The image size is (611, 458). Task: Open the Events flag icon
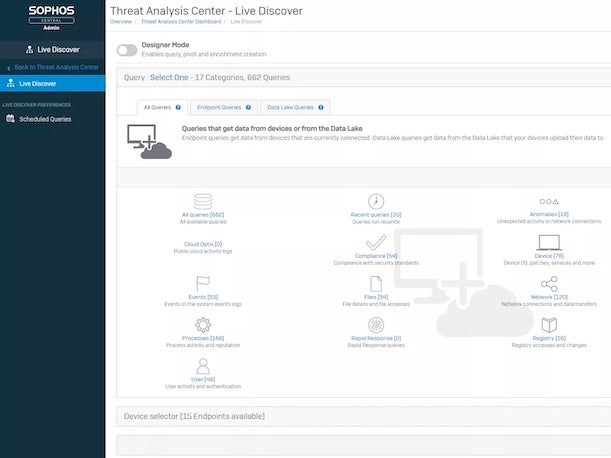[x=203, y=284]
